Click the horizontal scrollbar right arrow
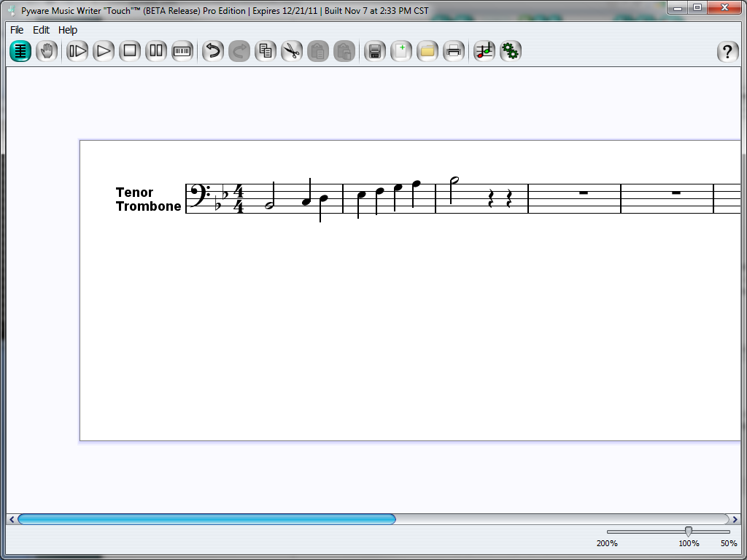The width and height of the screenshot is (747, 560). coord(734,519)
